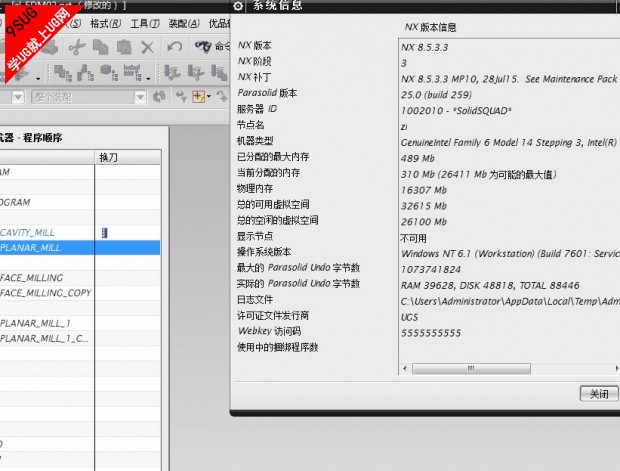Click the NX 补丁 label
The width and height of the screenshot is (620, 471).
(254, 77)
